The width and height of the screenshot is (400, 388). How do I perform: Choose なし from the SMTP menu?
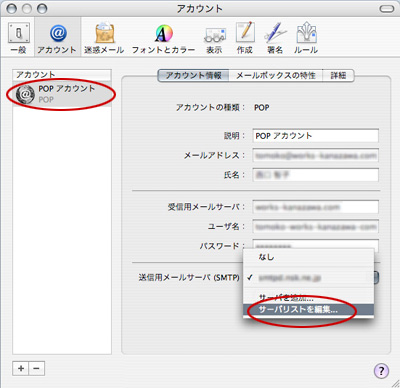tap(308, 257)
